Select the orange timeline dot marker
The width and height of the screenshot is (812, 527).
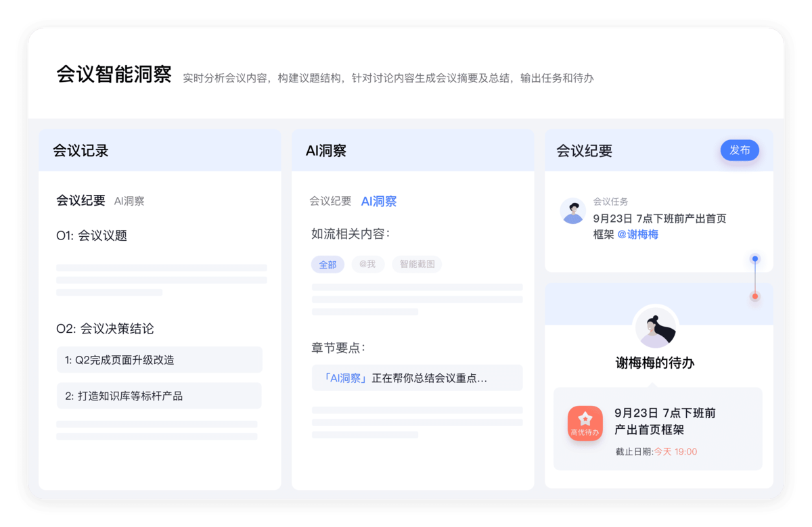tap(754, 295)
